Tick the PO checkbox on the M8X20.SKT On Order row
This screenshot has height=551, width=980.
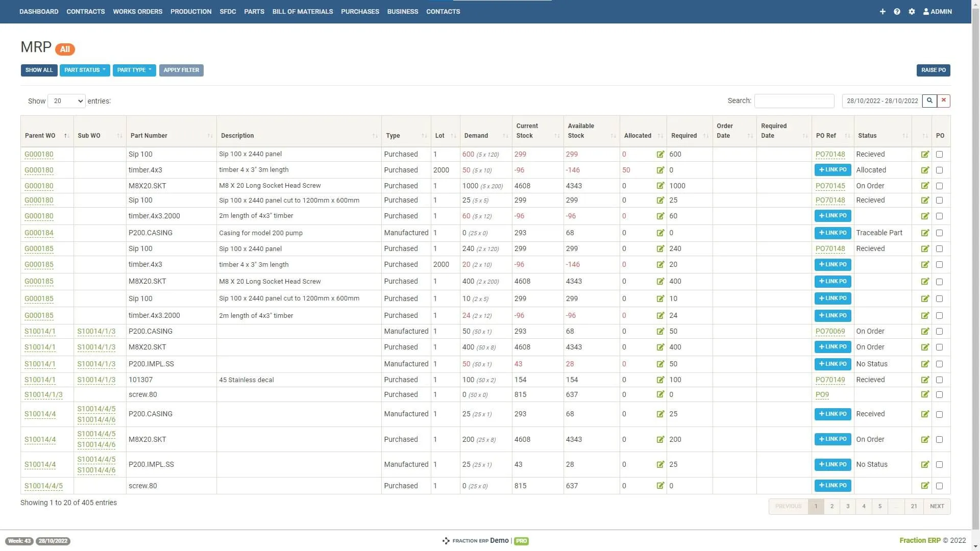coord(940,186)
